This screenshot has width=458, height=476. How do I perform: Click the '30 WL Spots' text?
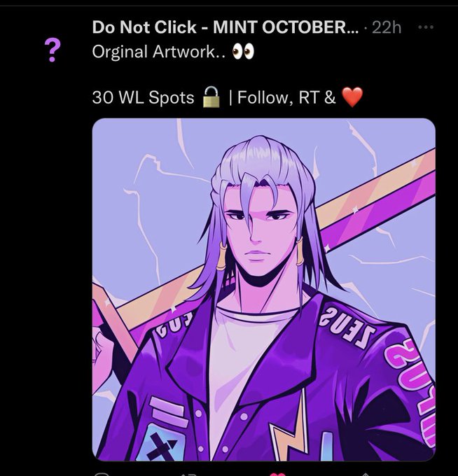pos(143,97)
